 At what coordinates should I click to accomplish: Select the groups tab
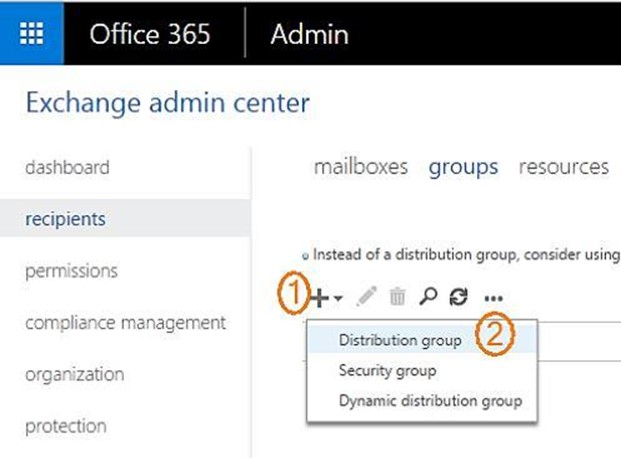463,168
